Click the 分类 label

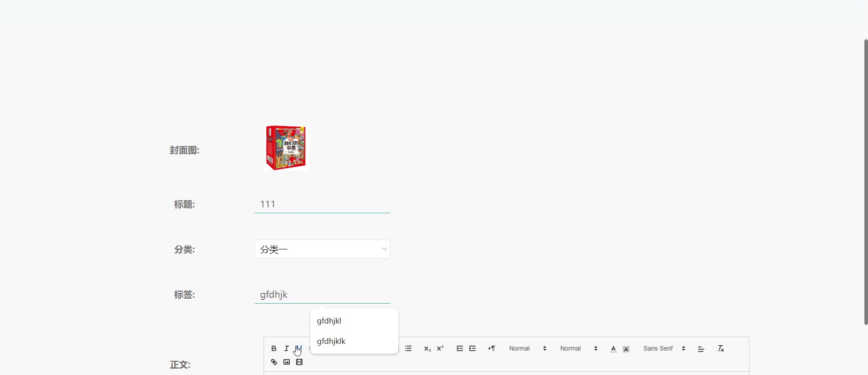coord(184,250)
